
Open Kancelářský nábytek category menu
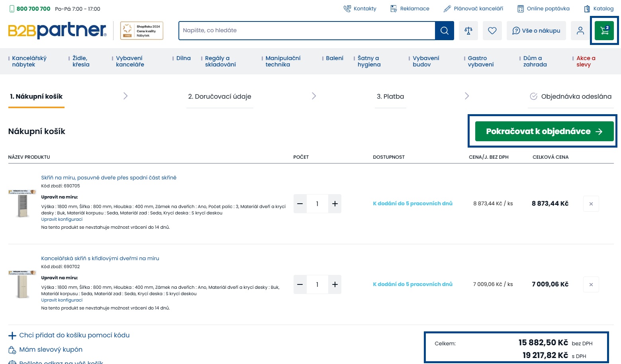pos(29,61)
